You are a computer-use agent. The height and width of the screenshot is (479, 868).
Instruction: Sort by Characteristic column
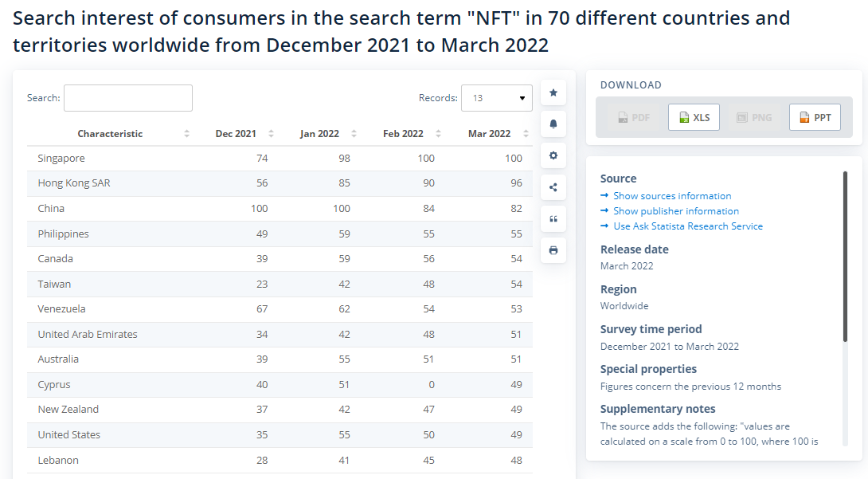click(110, 134)
